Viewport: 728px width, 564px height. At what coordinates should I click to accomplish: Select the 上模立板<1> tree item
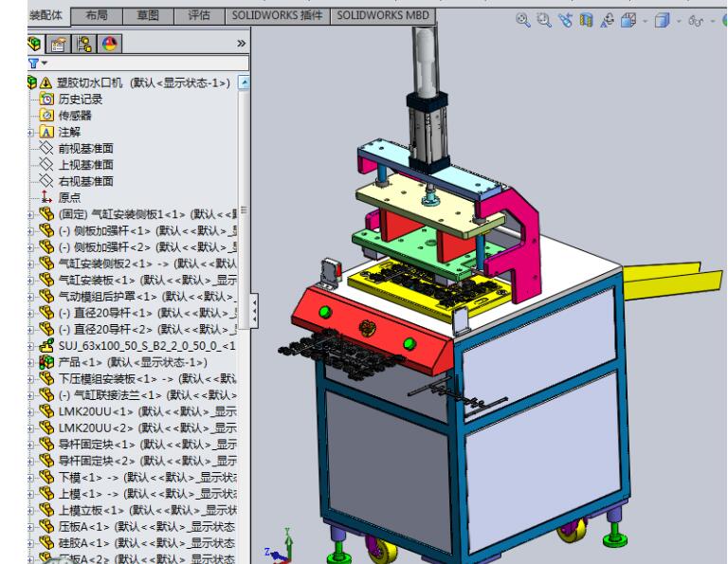pos(147,510)
